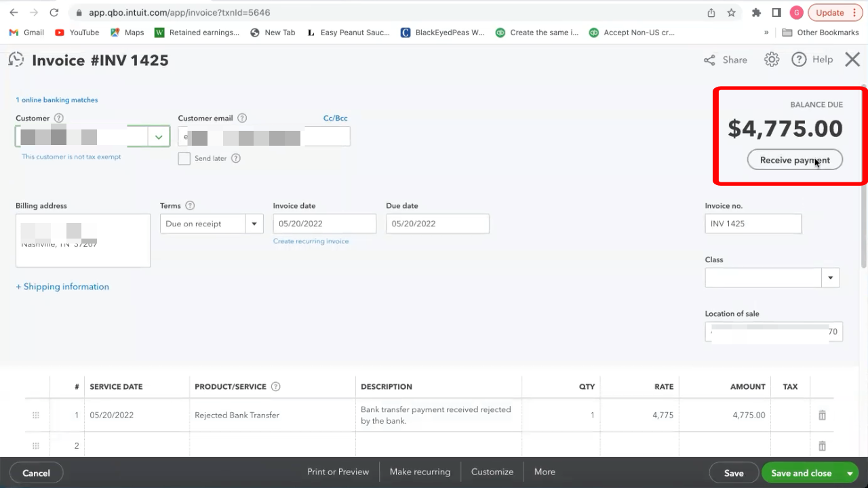
Task: Open the Help question mark icon
Action: click(x=799, y=60)
